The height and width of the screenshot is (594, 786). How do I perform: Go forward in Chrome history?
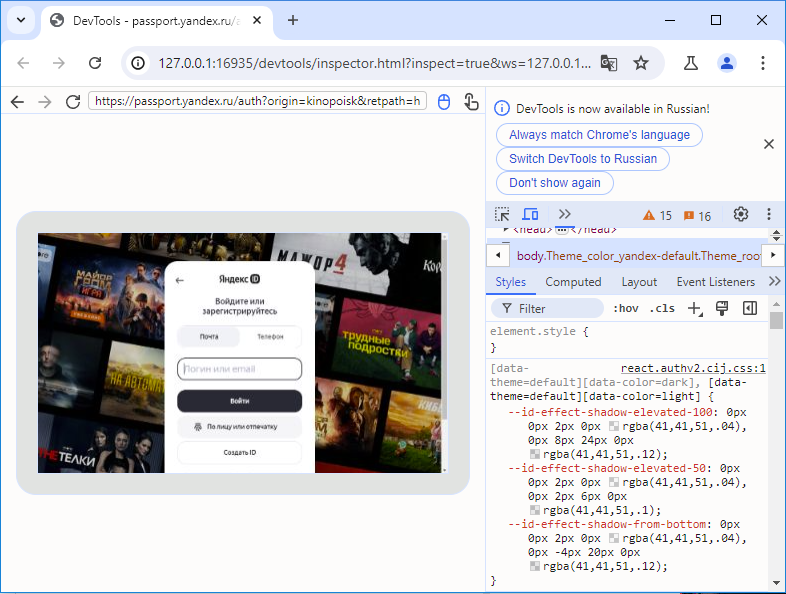pos(59,63)
